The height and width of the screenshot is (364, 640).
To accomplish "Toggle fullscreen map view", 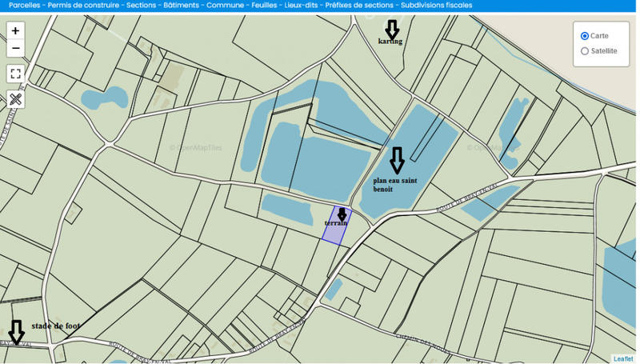I will pos(16,74).
